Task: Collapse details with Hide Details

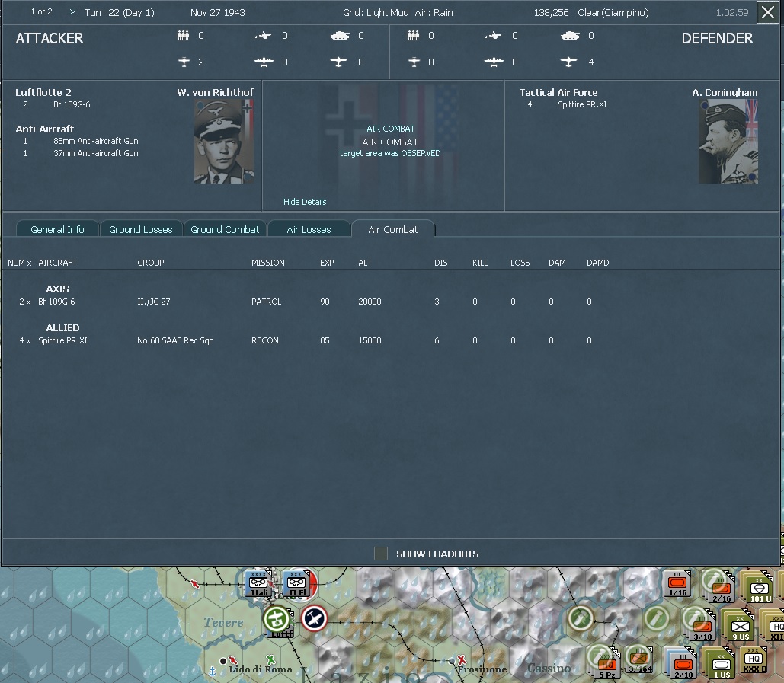Action: (x=303, y=201)
